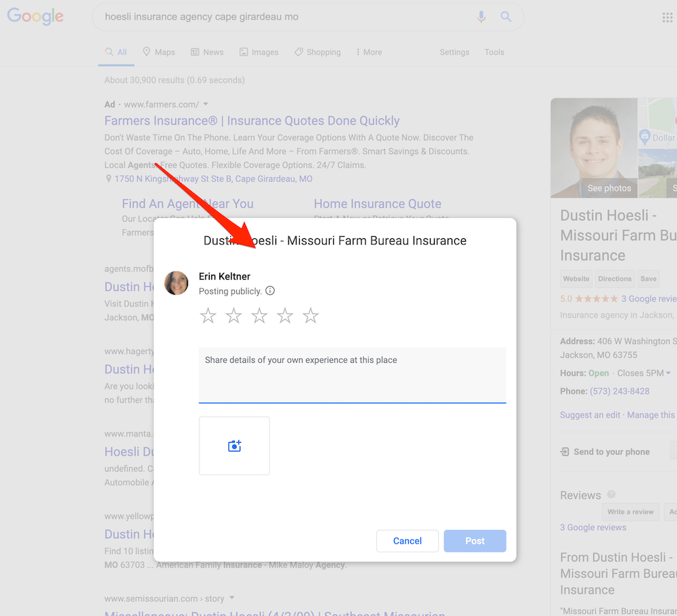Open search Settings
The image size is (677, 616).
coord(454,52)
